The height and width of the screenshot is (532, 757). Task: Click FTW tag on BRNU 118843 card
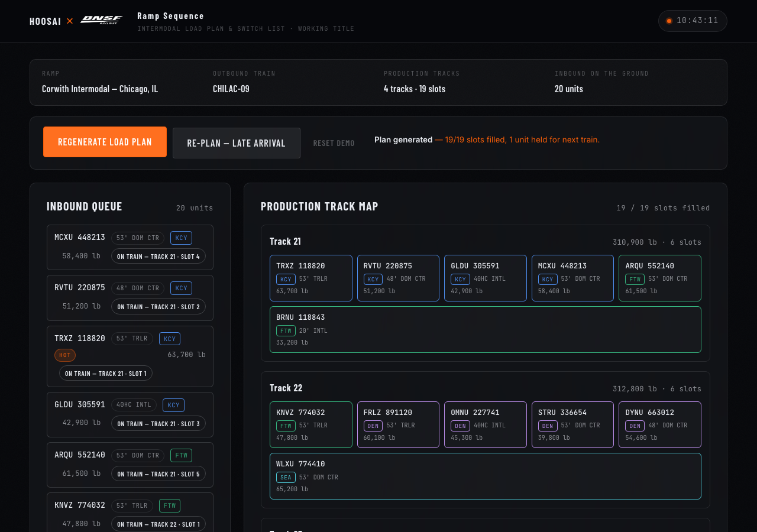pyautogui.click(x=286, y=330)
